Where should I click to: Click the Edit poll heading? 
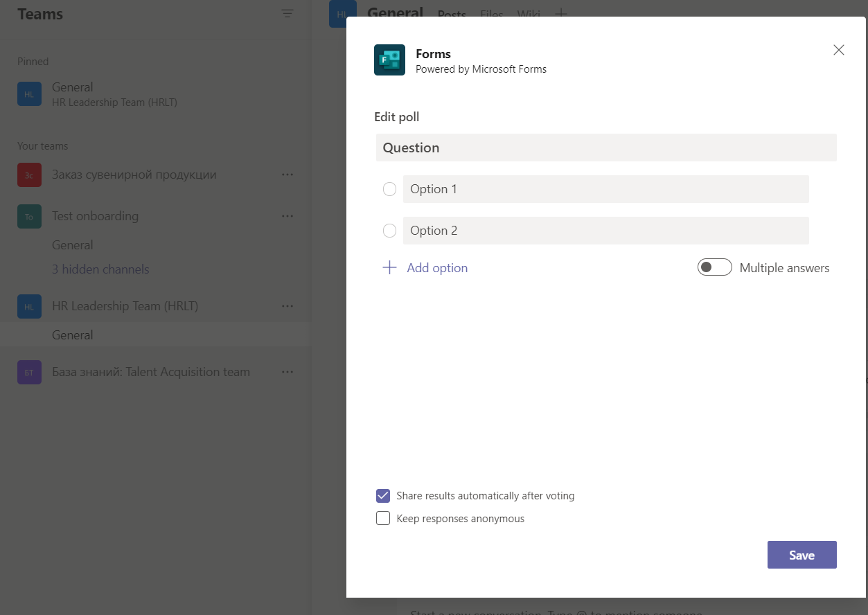pyautogui.click(x=397, y=117)
